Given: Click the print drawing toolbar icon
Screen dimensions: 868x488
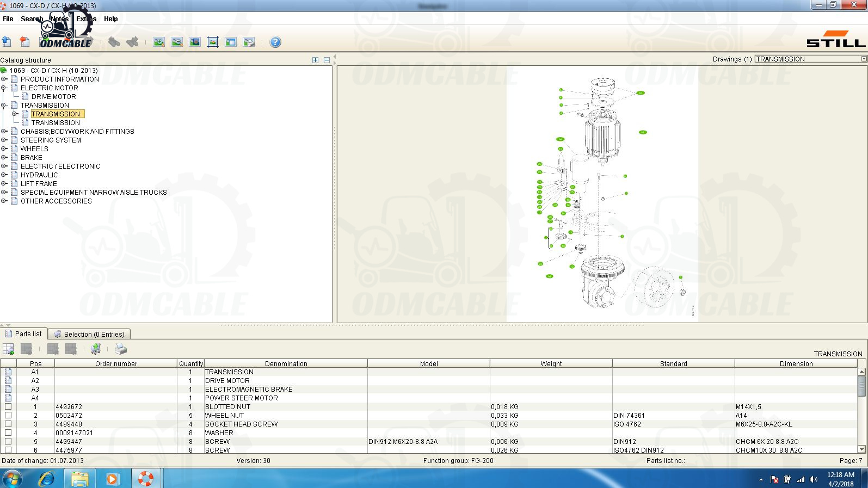Looking at the screenshot, I should [249, 42].
